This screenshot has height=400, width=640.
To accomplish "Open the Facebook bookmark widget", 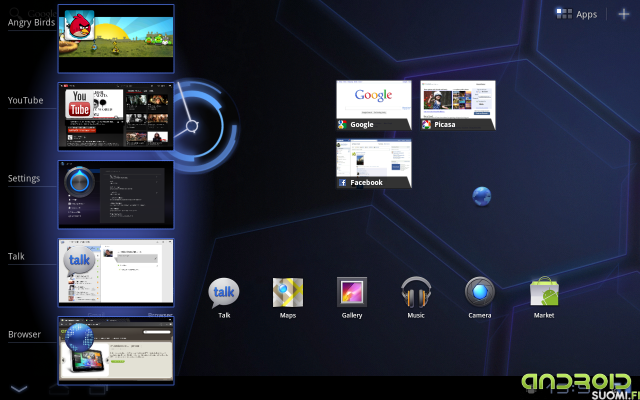I will click(x=374, y=163).
